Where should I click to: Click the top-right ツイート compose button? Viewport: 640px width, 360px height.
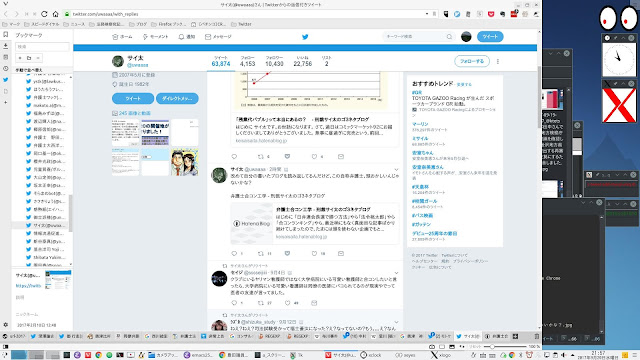[x=490, y=37]
